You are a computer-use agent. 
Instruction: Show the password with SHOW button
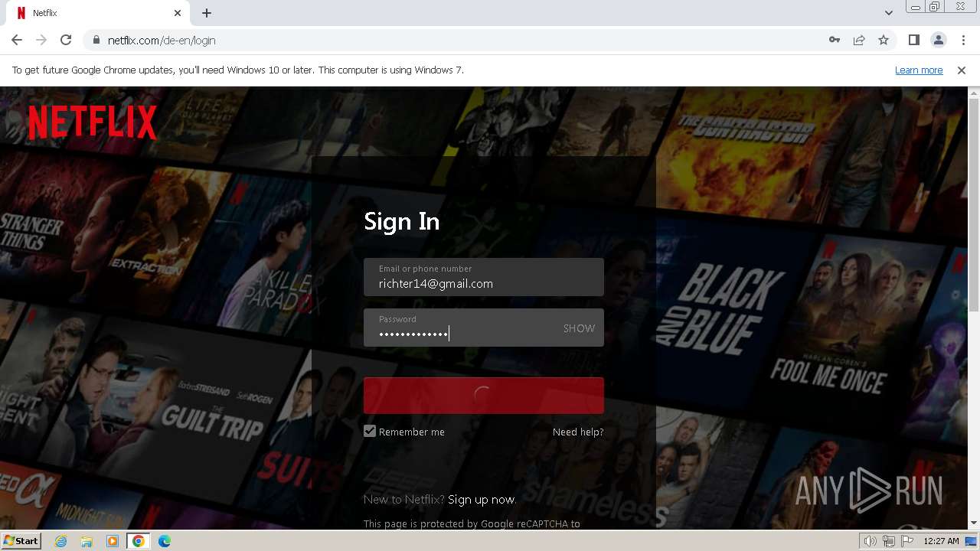click(x=579, y=328)
